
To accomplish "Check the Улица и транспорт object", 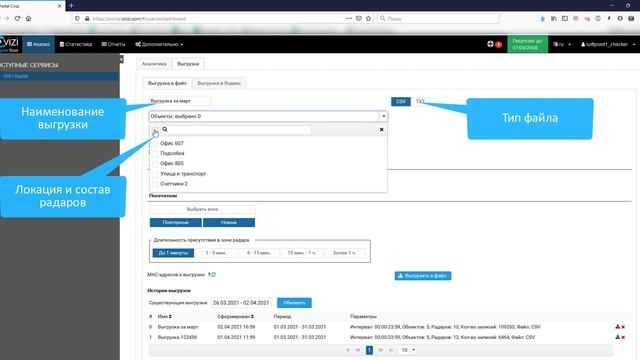I will click(x=155, y=174).
